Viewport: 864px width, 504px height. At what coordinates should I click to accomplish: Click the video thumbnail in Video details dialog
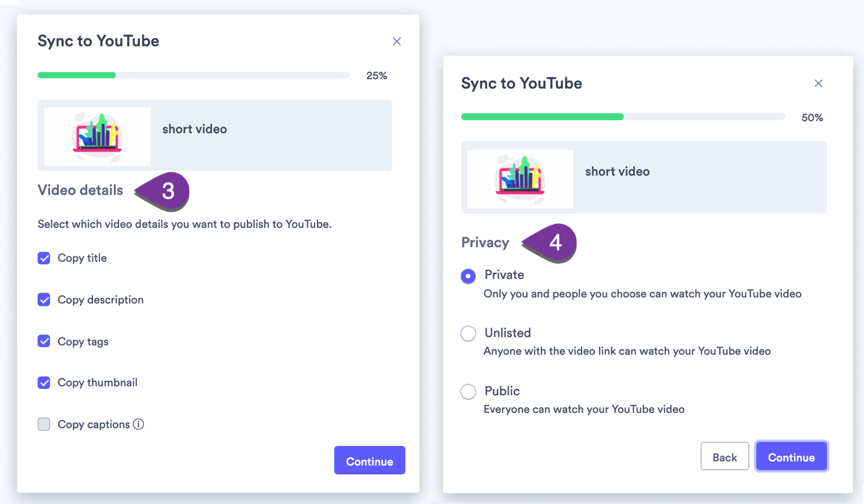(97, 136)
